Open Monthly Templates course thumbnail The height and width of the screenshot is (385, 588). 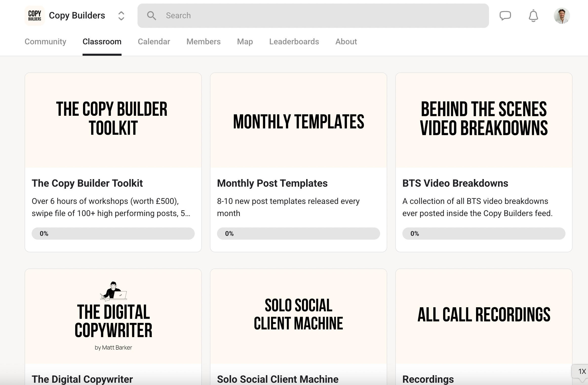[x=298, y=120]
